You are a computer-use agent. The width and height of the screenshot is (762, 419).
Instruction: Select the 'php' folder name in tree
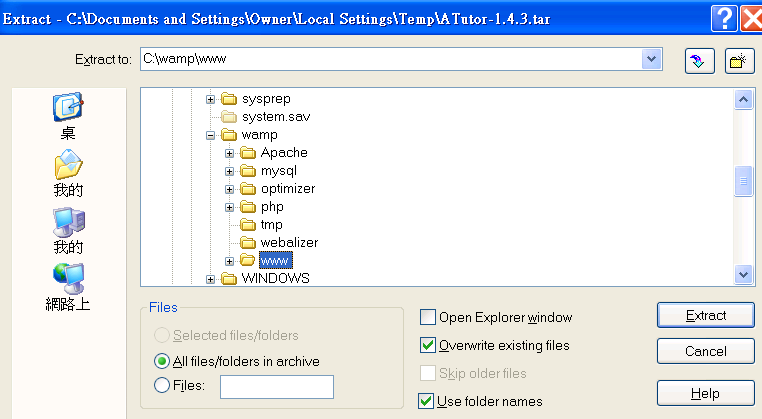[272, 207]
